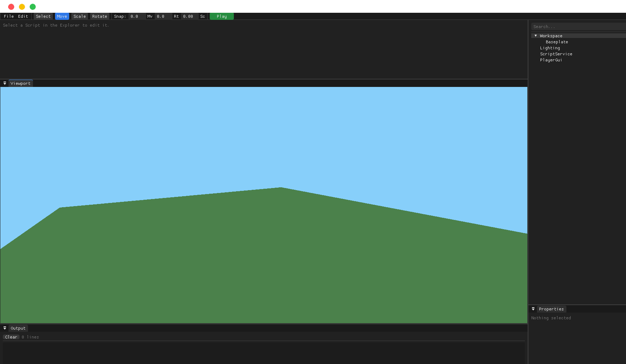Switch to the Scale tool
626x364 pixels.
click(x=79, y=16)
